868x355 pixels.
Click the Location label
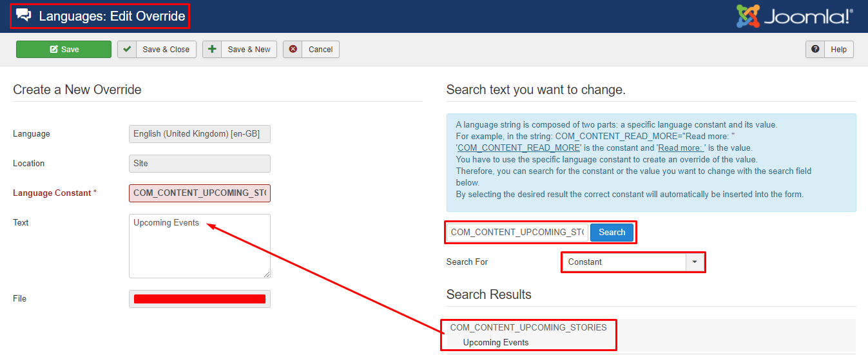pos(29,164)
